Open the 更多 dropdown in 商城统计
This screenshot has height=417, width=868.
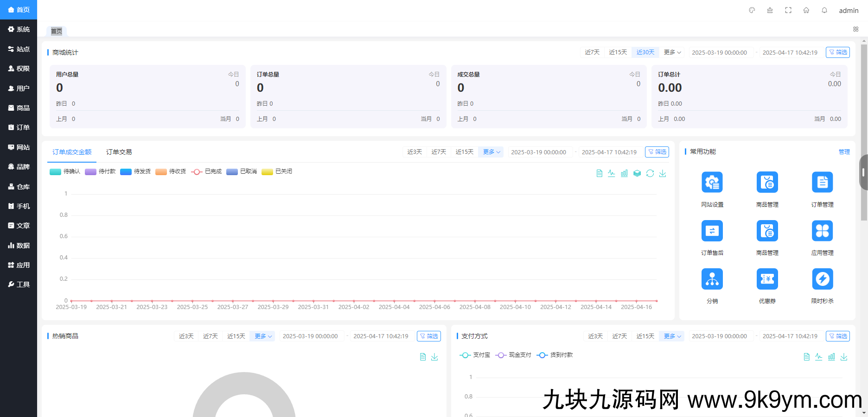click(x=672, y=52)
